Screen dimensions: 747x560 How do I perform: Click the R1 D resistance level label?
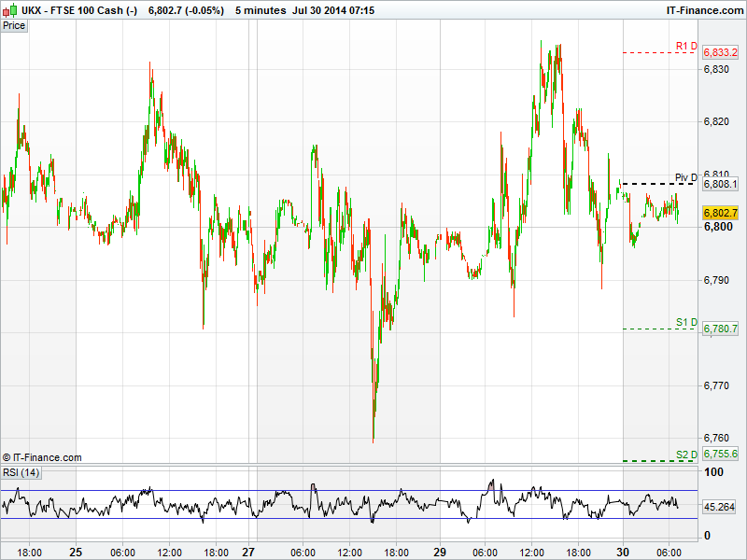tap(686, 47)
